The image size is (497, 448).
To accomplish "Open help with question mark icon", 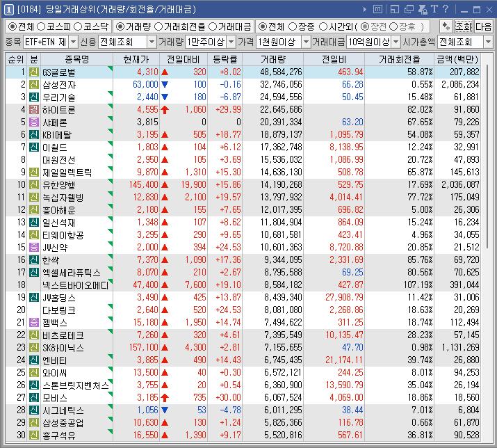I will click(446, 9).
